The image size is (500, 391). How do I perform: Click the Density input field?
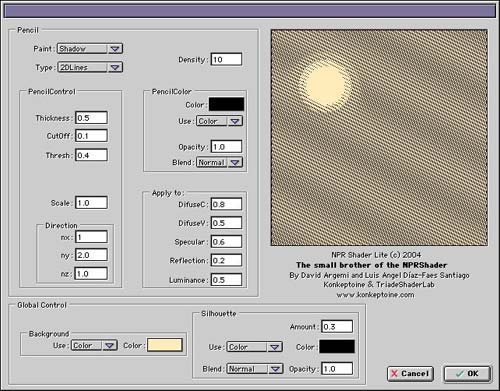point(226,59)
